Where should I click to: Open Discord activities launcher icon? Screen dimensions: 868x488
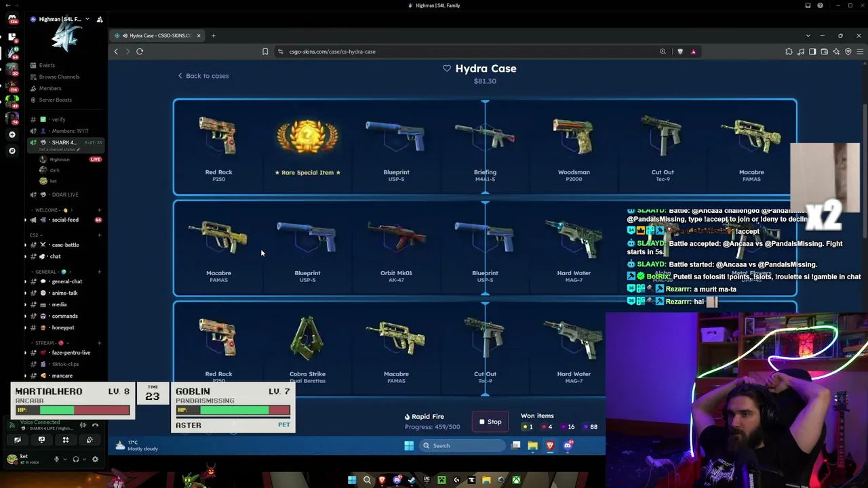pos(66,440)
